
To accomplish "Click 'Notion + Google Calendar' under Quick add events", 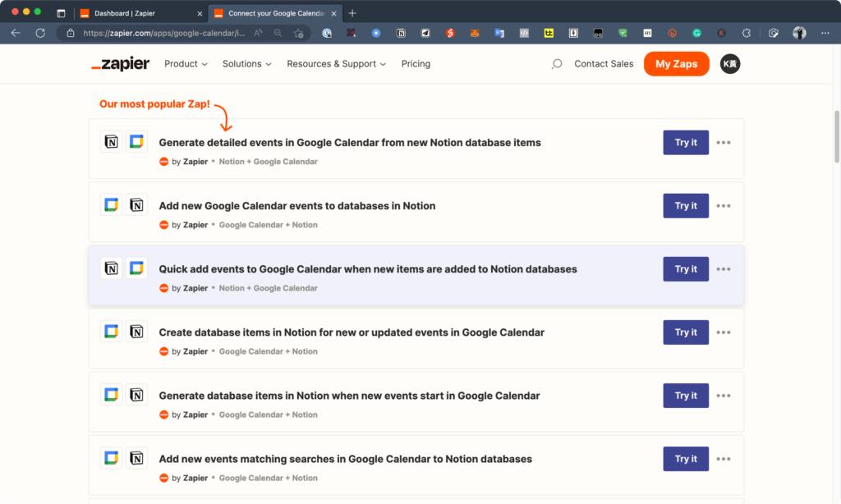I will 269,288.
